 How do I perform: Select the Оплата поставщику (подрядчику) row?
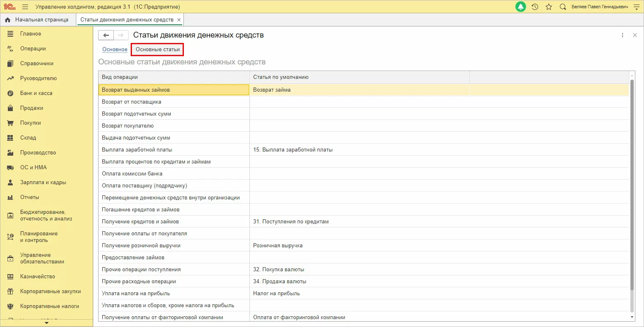tap(364, 186)
